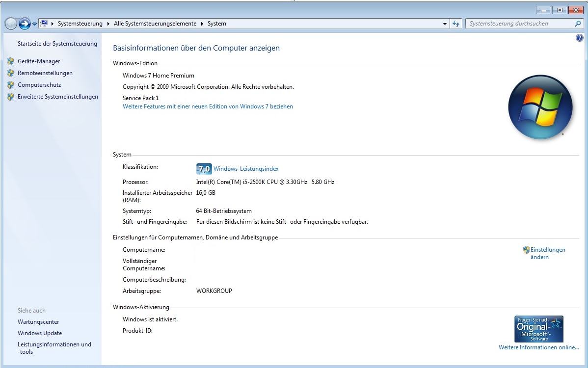Screen dimensions: 588x368
Task: Select the System breadcrumb item
Action: [x=217, y=24]
